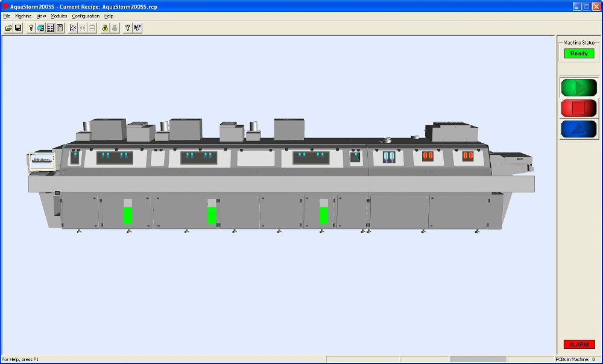Start the machine with the green play button

pos(579,87)
